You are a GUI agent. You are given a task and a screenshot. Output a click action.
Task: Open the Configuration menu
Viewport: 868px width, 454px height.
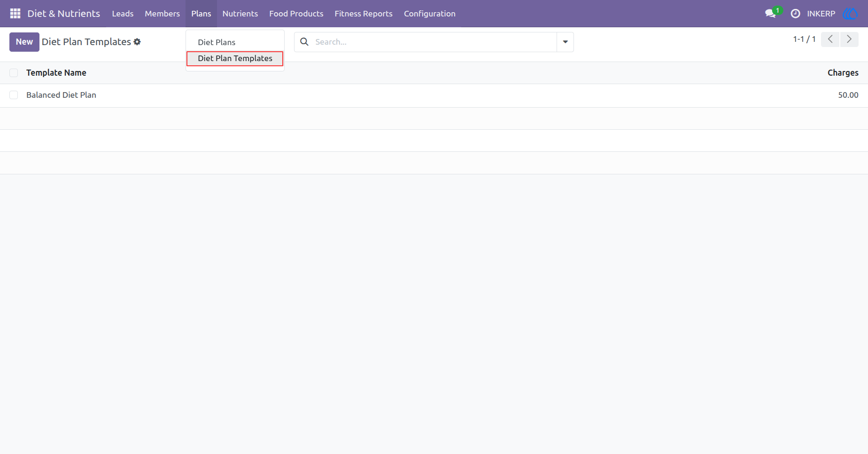point(430,14)
